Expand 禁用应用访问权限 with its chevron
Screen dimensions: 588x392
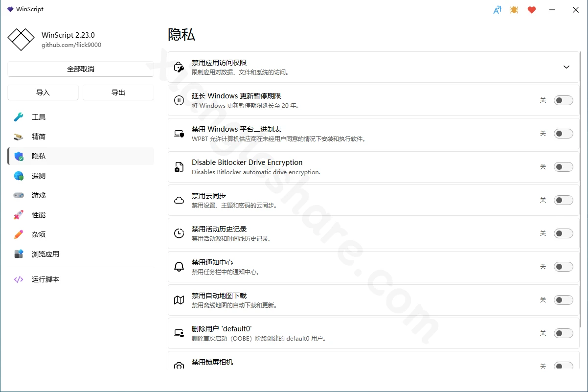tap(566, 67)
